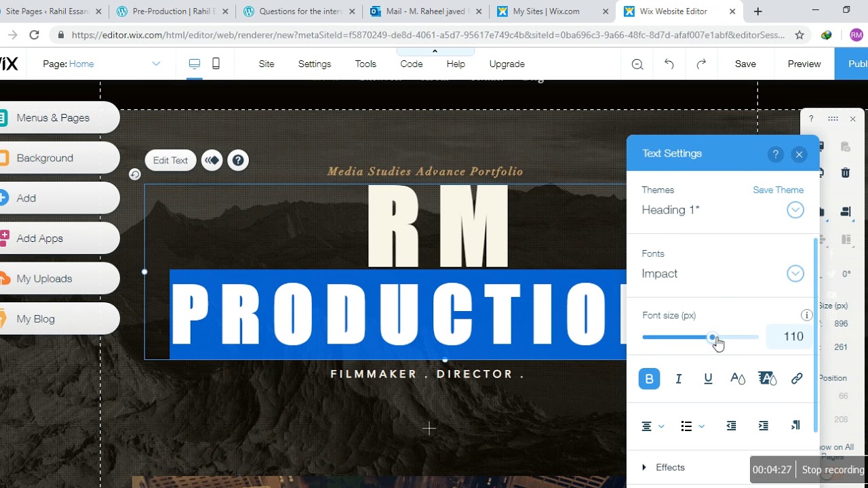The width and height of the screenshot is (868, 488).
Task: Open the text color picker
Action: click(738, 379)
